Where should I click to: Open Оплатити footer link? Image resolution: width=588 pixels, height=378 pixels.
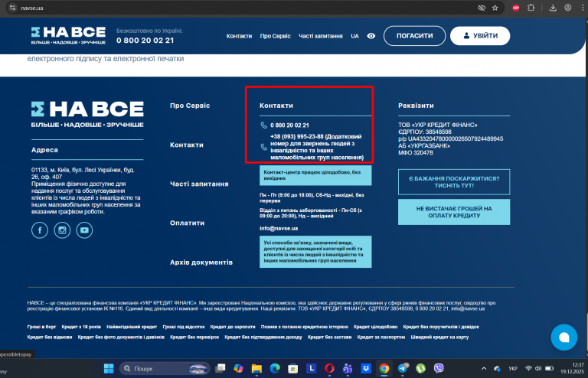click(187, 223)
